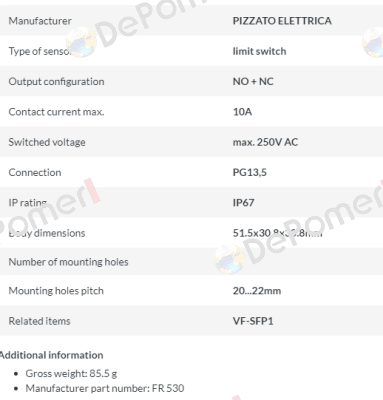Click the limit switch sensor type value
383x400 pixels.
click(259, 51)
